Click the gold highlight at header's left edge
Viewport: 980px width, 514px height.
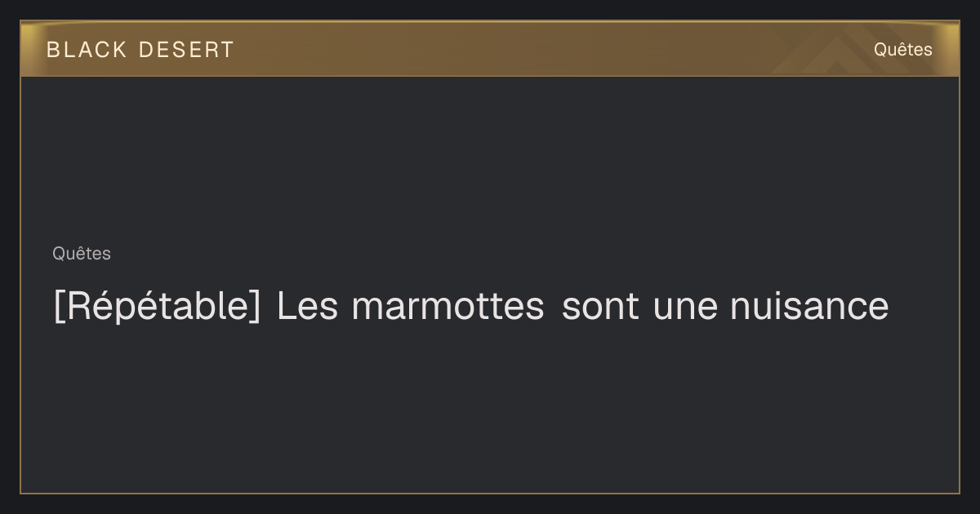28,49
